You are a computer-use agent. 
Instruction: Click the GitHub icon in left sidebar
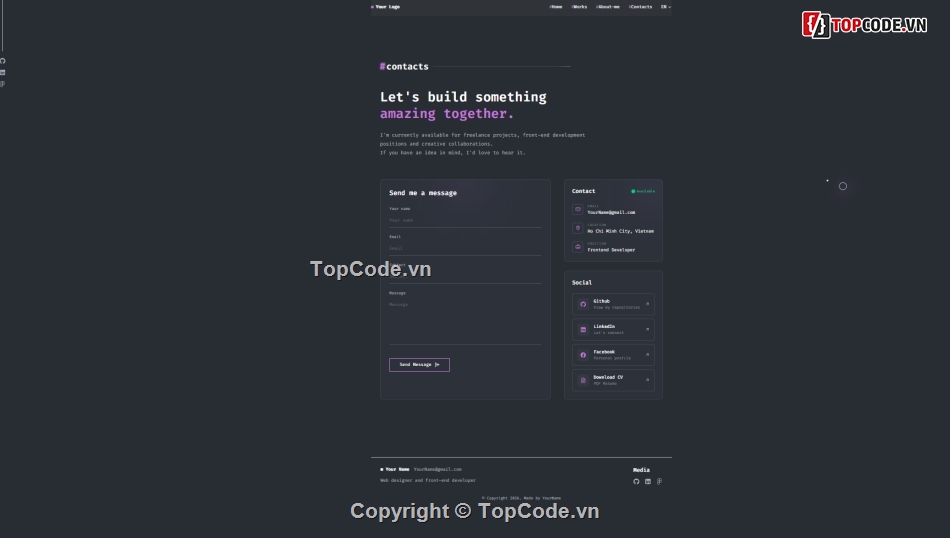coord(3,61)
